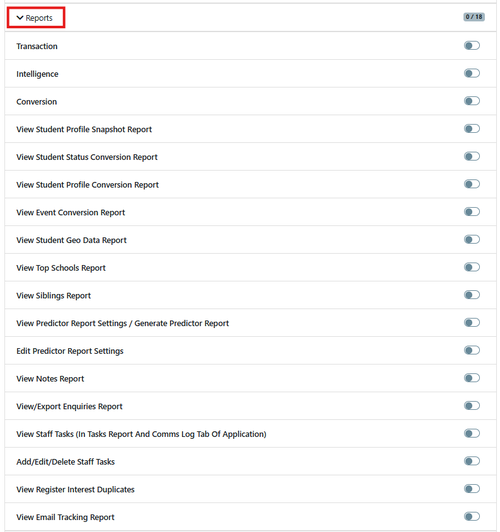Screen dimensions: 500x532
Task: Click View Student Profile Snapshot Report text
Action: click(84, 130)
